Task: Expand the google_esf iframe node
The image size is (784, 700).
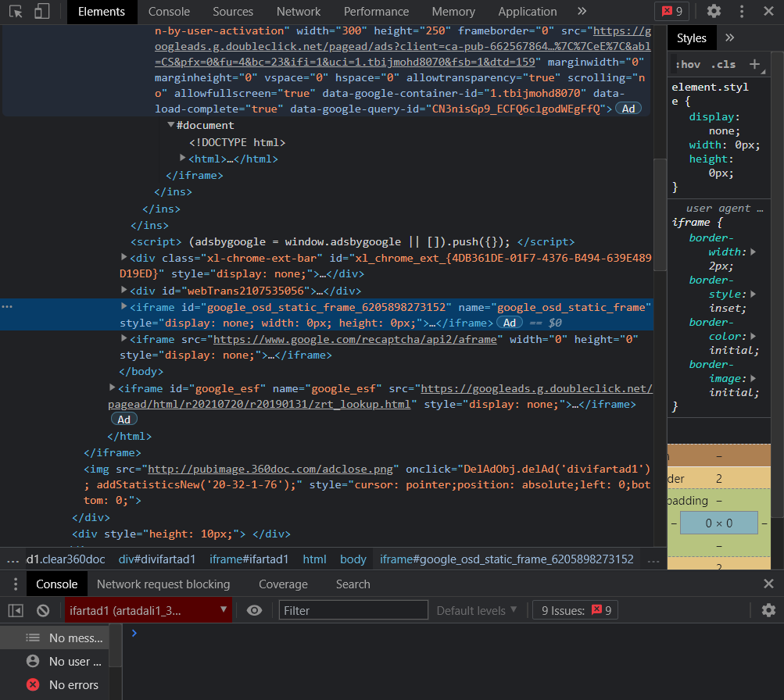Action: [x=113, y=387]
